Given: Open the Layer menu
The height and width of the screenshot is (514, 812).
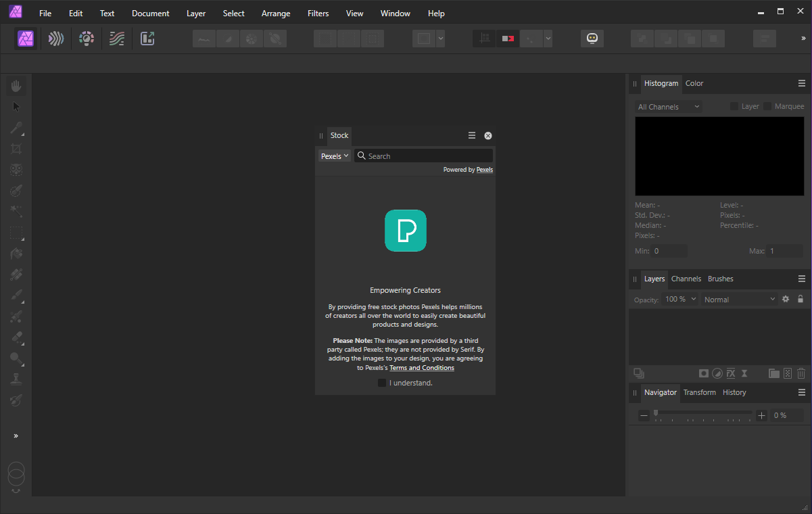Looking at the screenshot, I should pos(196,14).
